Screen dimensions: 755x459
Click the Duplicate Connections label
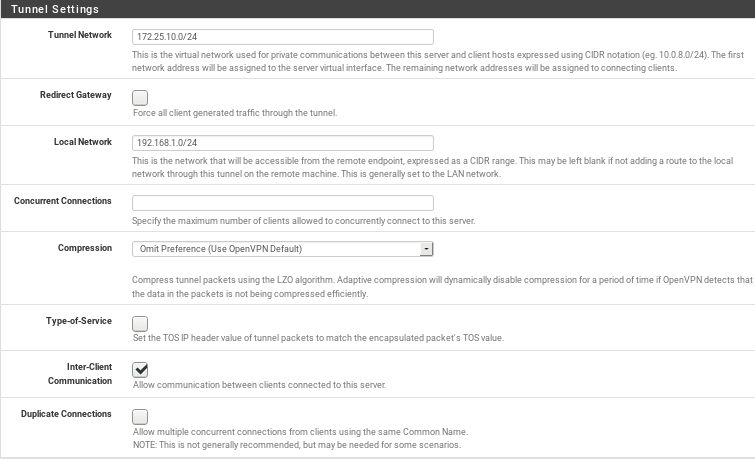tap(66, 414)
